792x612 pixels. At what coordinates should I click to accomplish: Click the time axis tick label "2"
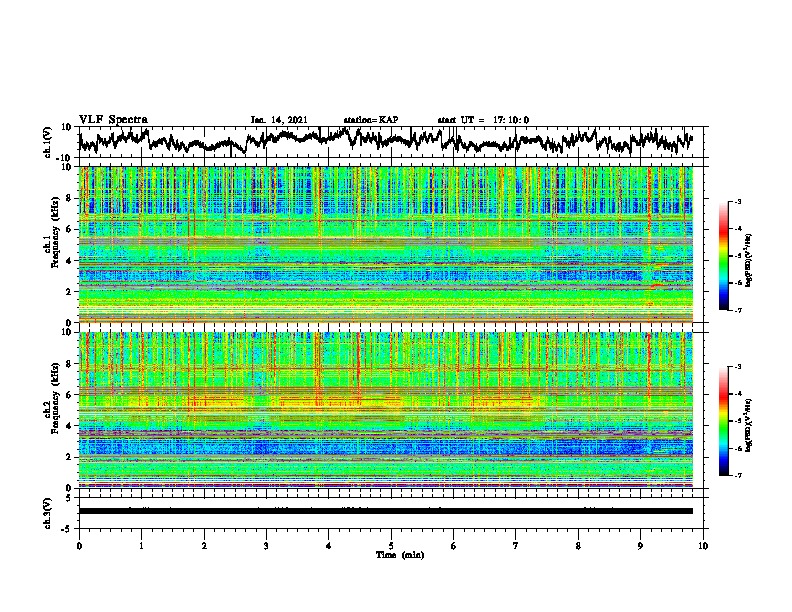coord(204,546)
